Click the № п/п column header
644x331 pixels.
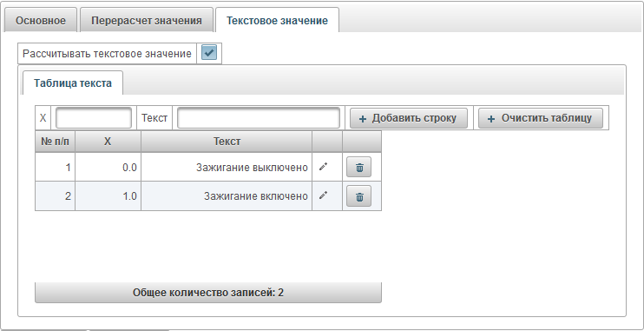(55, 142)
